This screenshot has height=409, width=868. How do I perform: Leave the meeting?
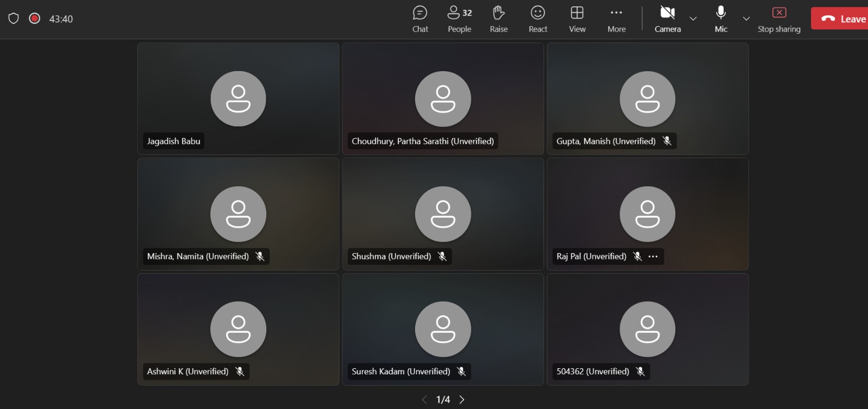pyautogui.click(x=841, y=18)
